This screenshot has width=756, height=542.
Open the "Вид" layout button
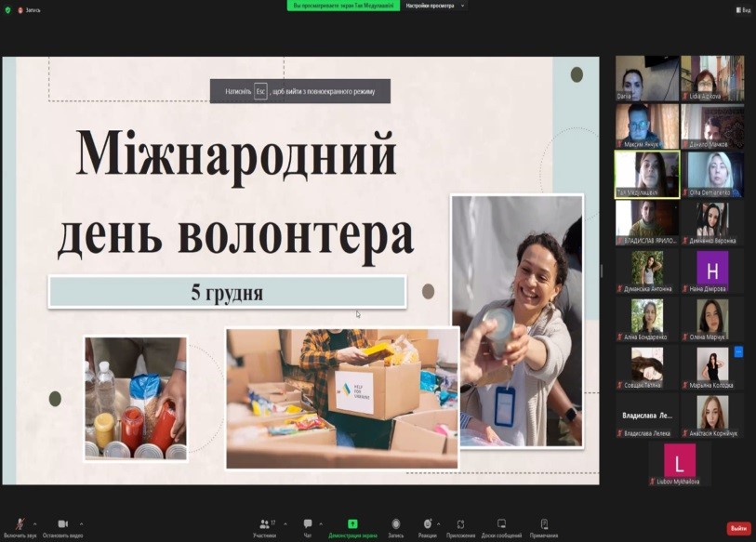pyautogui.click(x=743, y=9)
